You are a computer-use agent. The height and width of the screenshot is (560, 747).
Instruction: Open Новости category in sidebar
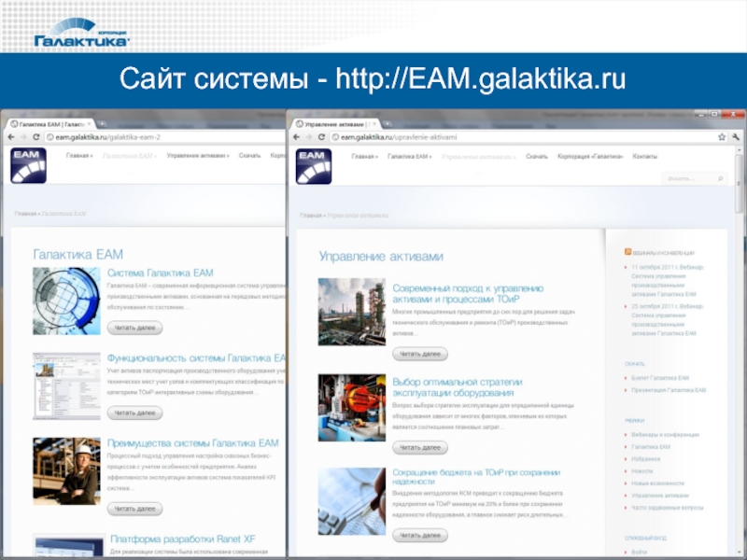click(641, 471)
